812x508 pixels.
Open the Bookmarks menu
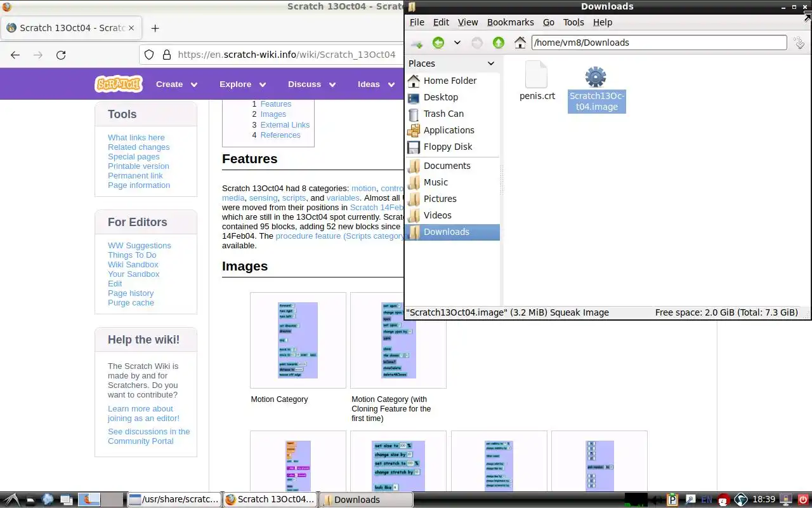[x=510, y=22]
